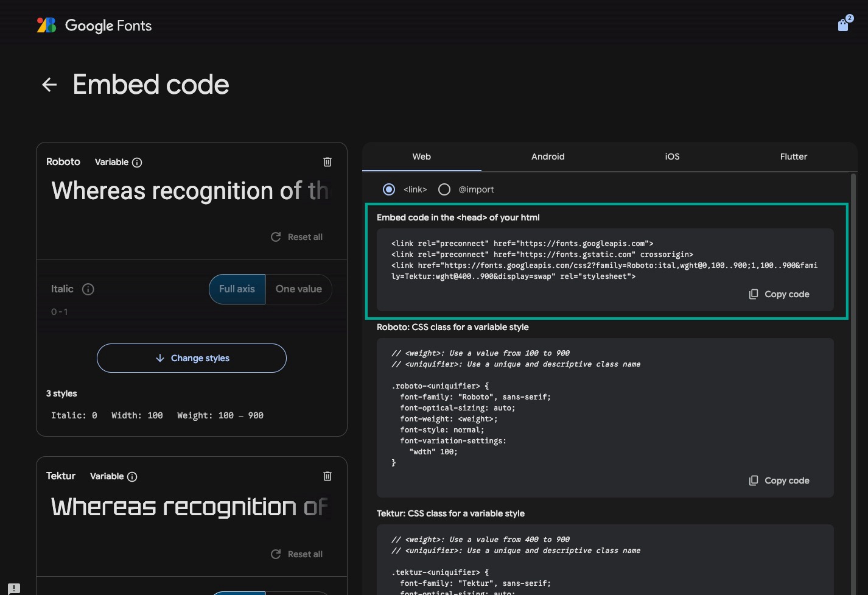Reset all settings for Tektur
Viewport: 868px width, 595px height.
pos(297,554)
